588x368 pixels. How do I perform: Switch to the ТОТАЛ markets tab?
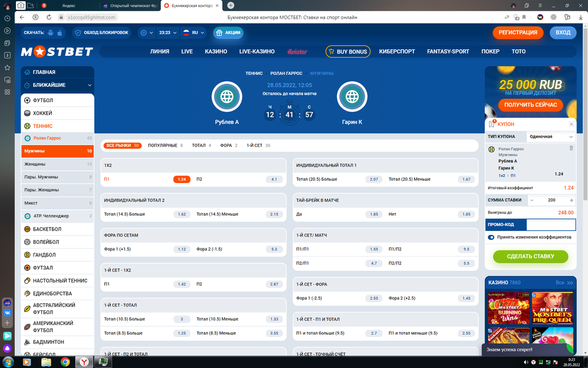coord(201,145)
